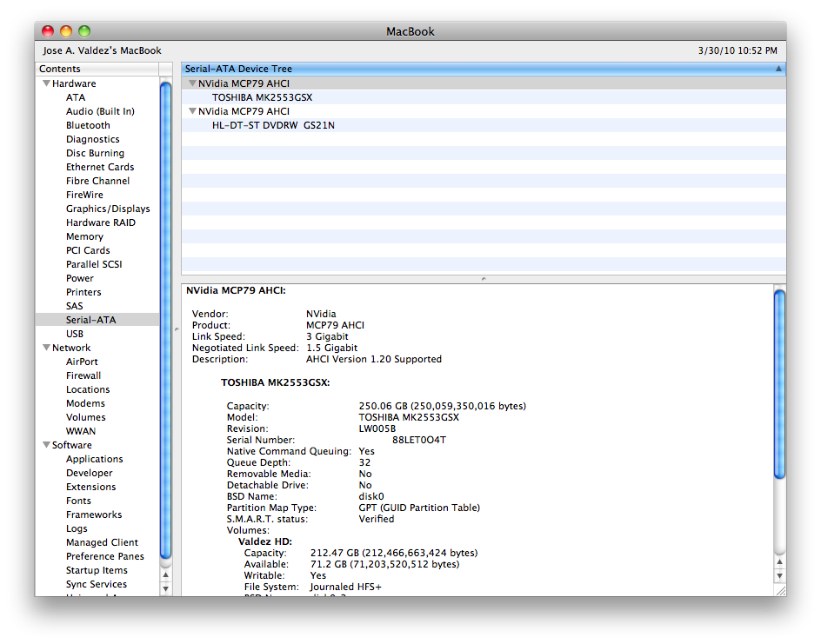Open Volumes under Network
This screenshot has height=644, width=821.
coord(85,417)
